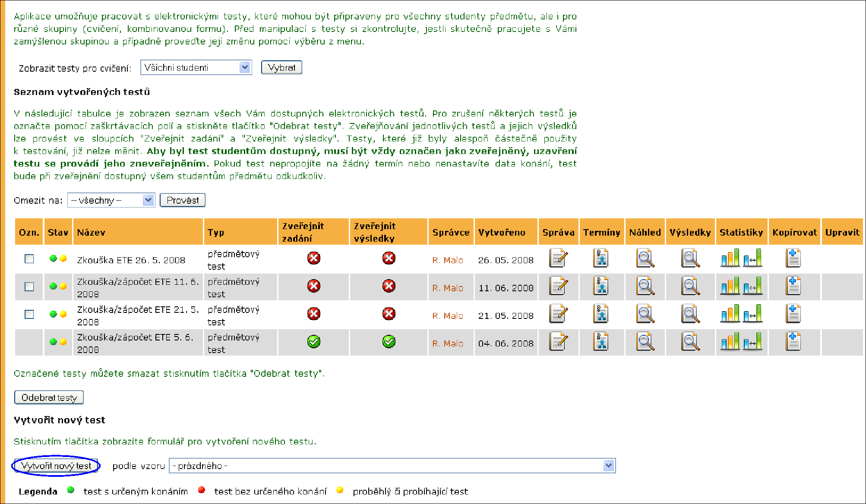Image resolution: width=866 pixels, height=504 pixels.
Task: Toggle Zveřejnit výsledky for Zkouška/zápočet ETE 21. 5. 2008
Action: tap(389, 314)
